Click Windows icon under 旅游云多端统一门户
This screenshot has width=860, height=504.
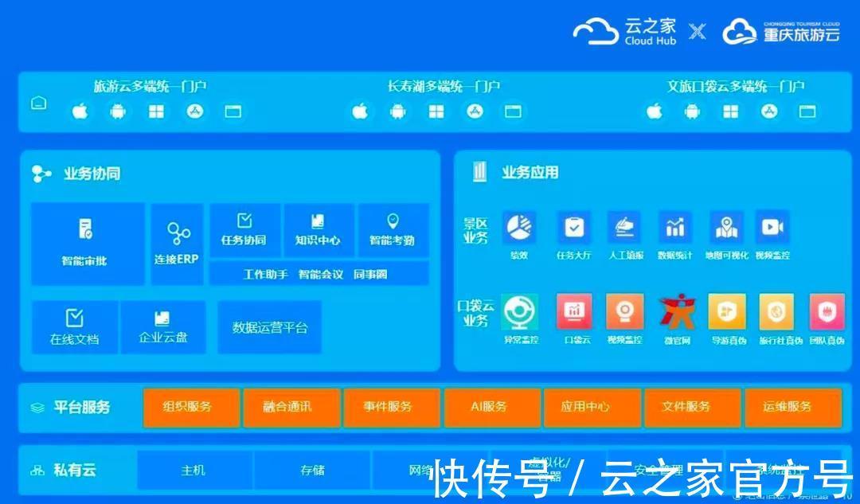click(156, 112)
